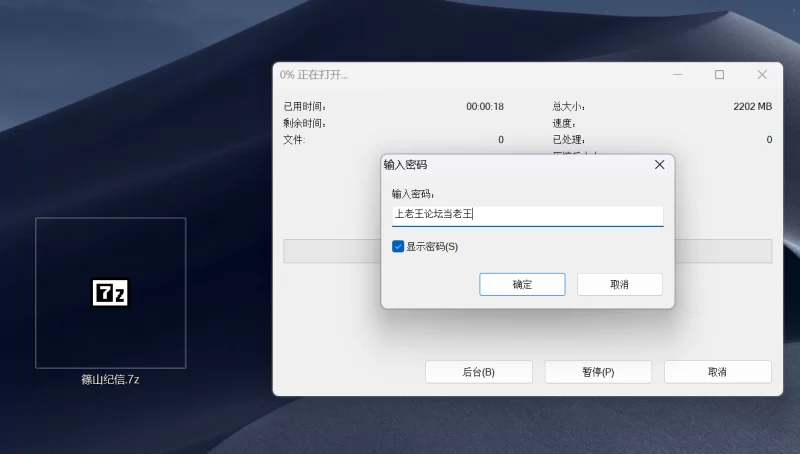The width and height of the screenshot is (800, 454).
Task: Close the 正在打开 progress window
Action: (x=762, y=75)
